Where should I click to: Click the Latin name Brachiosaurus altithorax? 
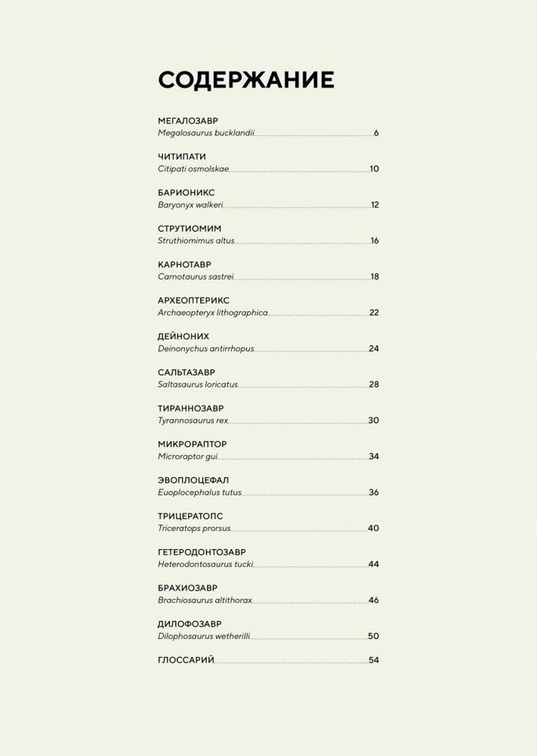tap(205, 600)
